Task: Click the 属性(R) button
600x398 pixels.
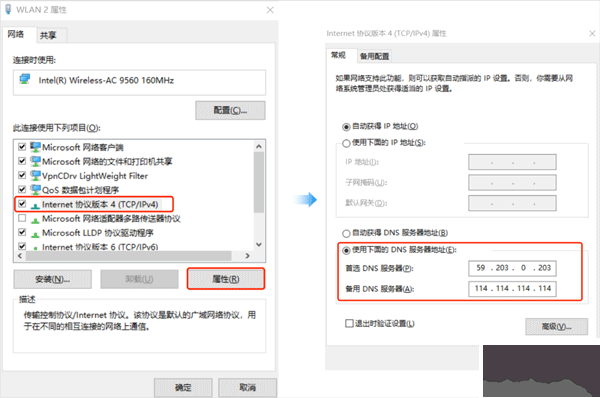Action: [x=226, y=279]
